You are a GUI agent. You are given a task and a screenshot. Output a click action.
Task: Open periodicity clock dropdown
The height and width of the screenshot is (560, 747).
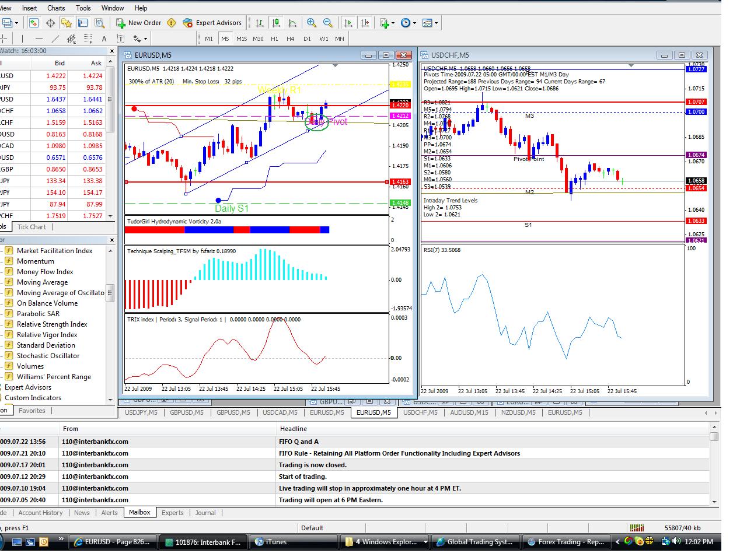(x=409, y=23)
